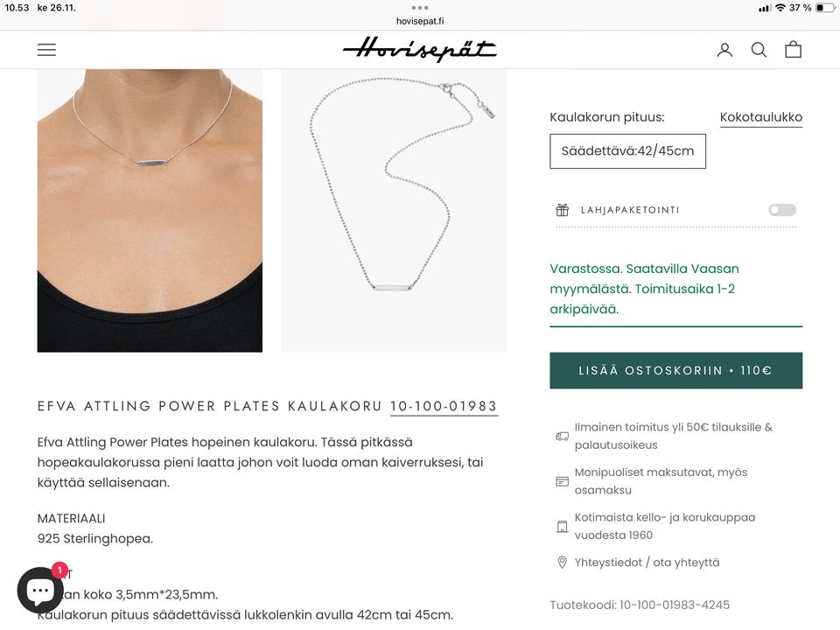This screenshot has width=840, height=630.
Task: Open Yhteystiedot / ota yhteyttä contact link
Action: click(x=647, y=563)
